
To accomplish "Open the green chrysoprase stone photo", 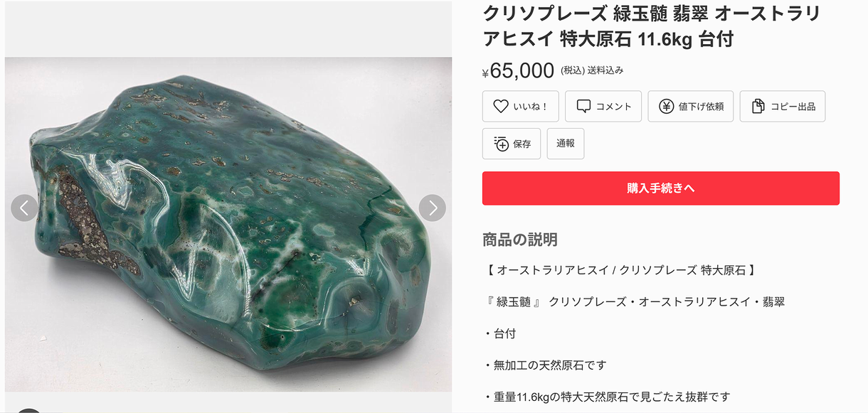I will (x=228, y=224).
